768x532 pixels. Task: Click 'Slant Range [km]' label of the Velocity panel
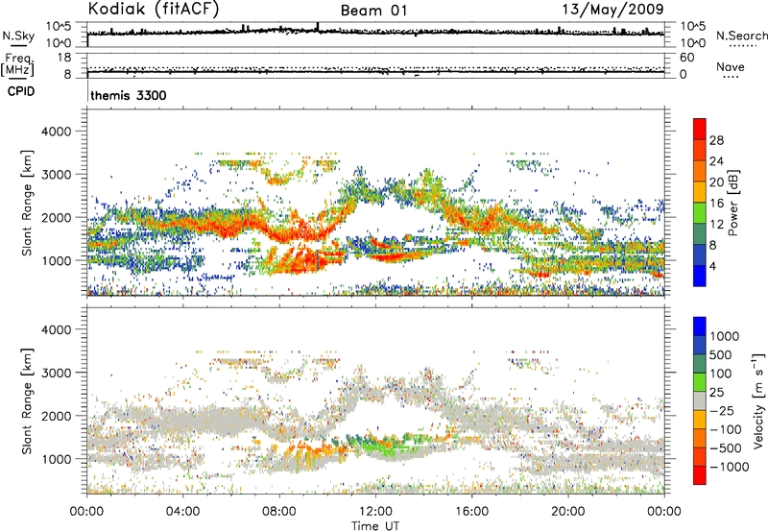click(27, 400)
